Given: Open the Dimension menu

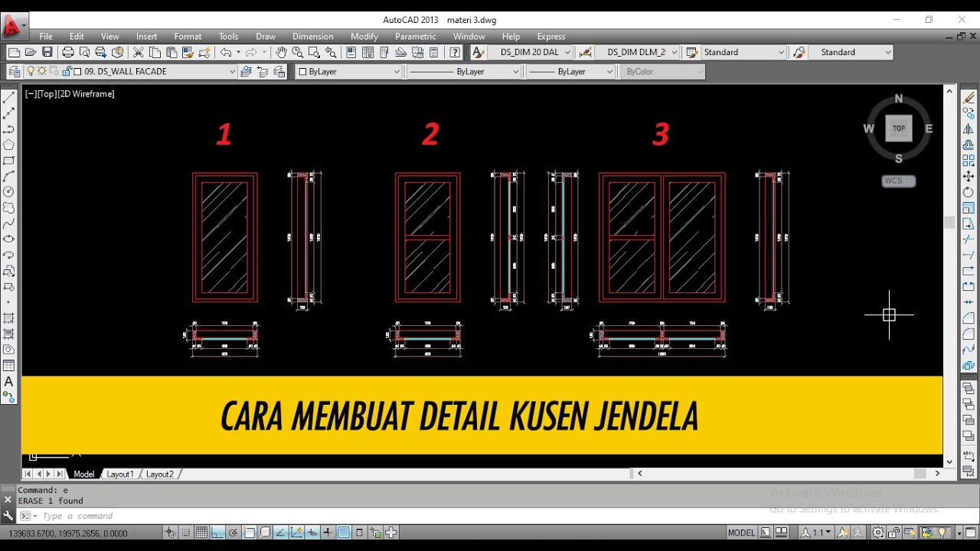Looking at the screenshot, I should (313, 36).
